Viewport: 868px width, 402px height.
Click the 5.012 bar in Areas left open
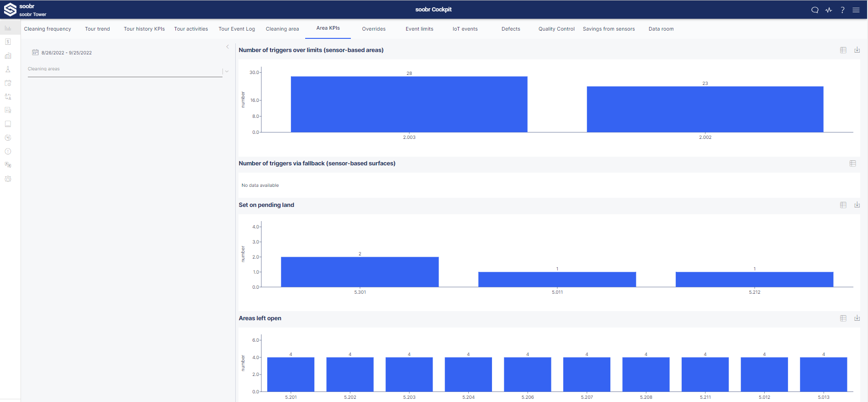(x=764, y=375)
